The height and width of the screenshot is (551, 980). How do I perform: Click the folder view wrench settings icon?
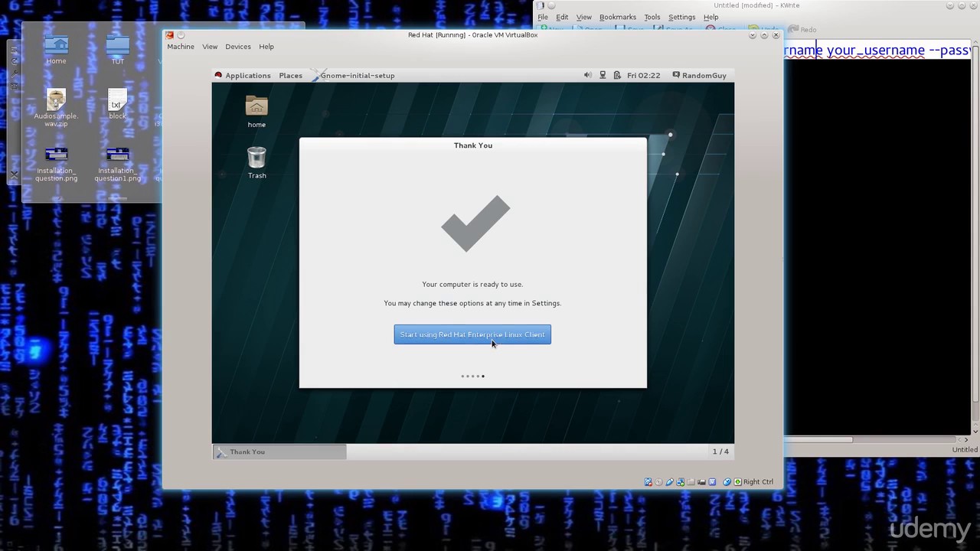14,74
